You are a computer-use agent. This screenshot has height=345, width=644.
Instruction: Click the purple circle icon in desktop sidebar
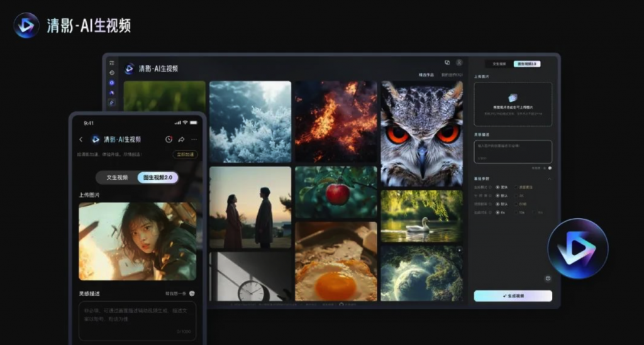112,82
